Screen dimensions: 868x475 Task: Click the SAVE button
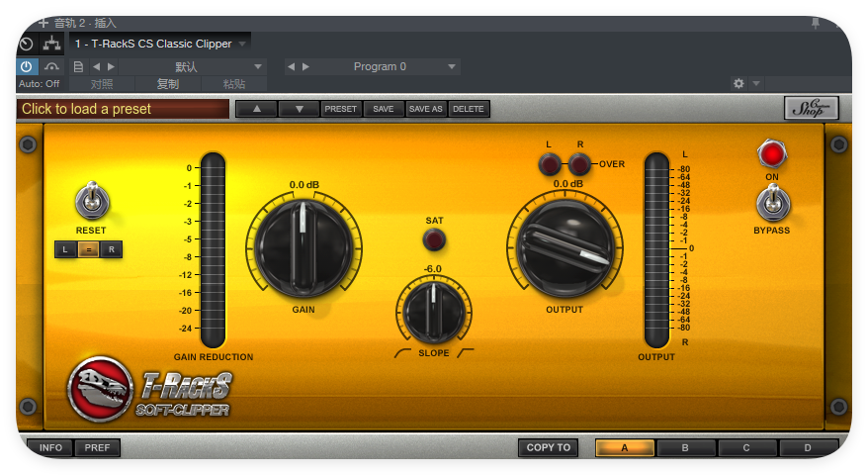click(x=383, y=109)
